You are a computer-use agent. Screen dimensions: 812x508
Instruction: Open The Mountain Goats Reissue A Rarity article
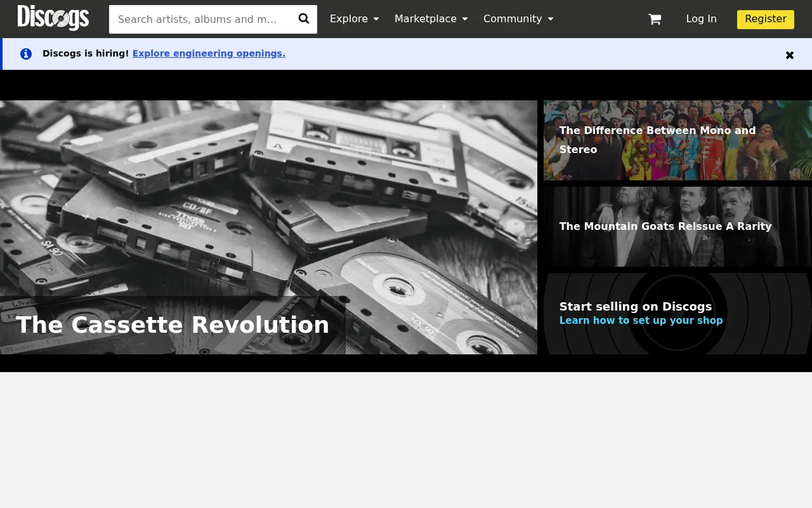click(x=678, y=226)
